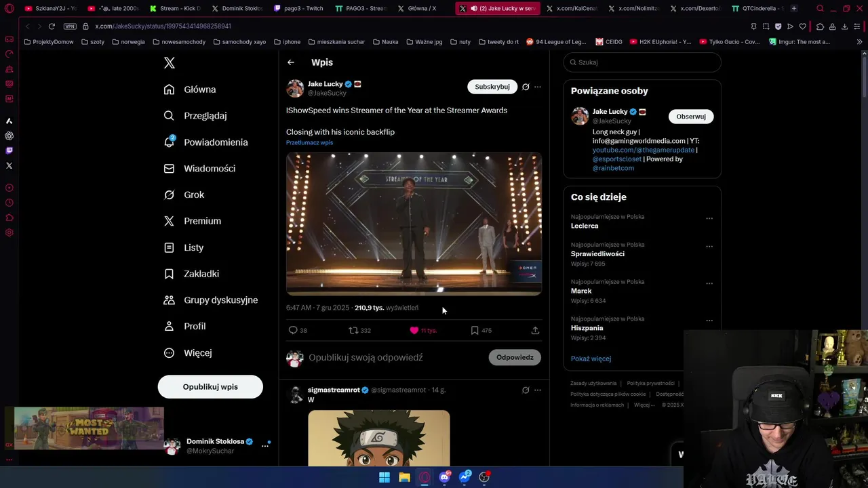
Task: Open more options on sigmastreamrot reply
Action: (x=538, y=390)
